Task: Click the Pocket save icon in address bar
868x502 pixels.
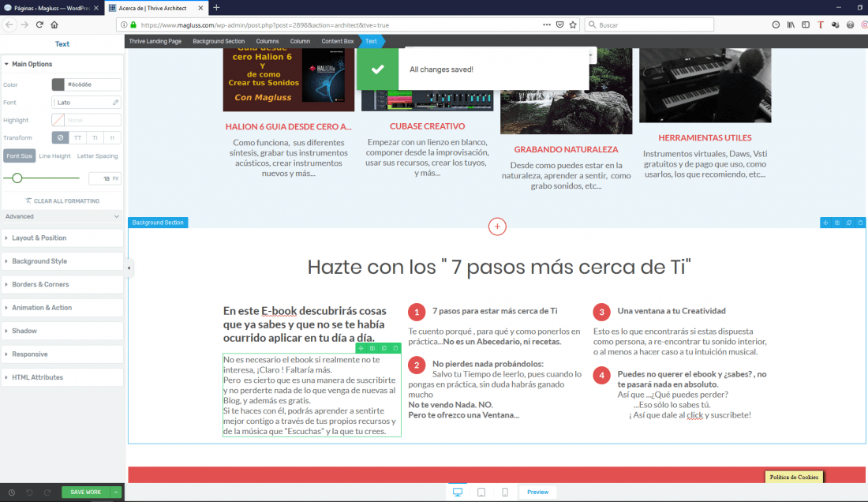Action: [559, 25]
